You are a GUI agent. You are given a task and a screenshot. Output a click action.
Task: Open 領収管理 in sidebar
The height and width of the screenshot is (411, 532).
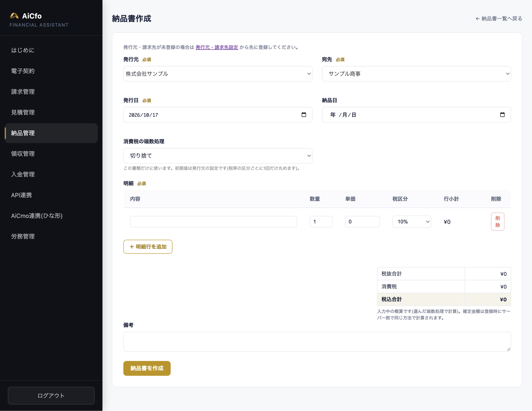pyautogui.click(x=51, y=154)
